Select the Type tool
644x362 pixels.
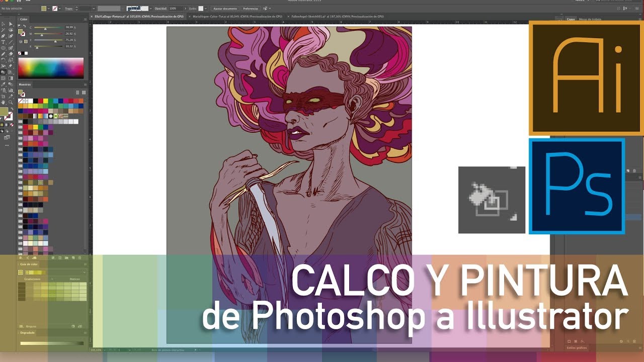[x=3, y=42]
